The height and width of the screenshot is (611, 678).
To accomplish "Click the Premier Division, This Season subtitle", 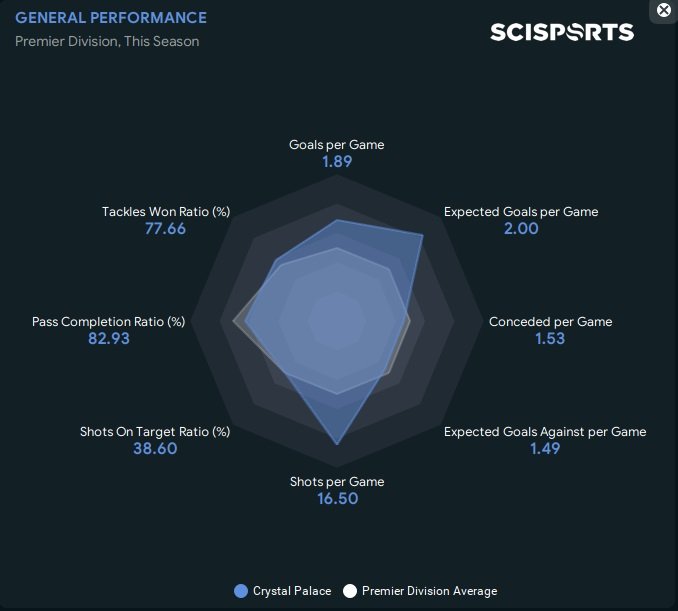I will point(107,41).
